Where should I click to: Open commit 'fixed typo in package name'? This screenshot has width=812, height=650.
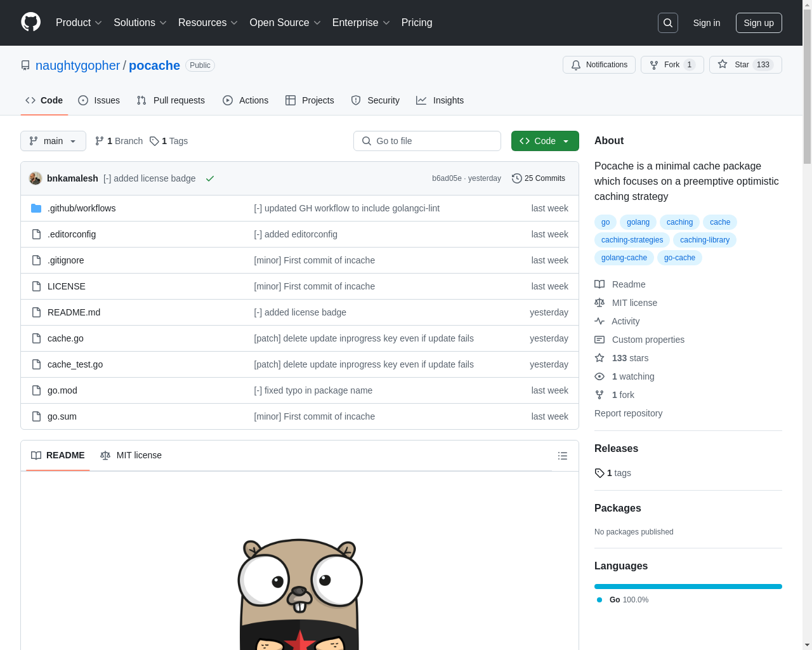tap(313, 390)
